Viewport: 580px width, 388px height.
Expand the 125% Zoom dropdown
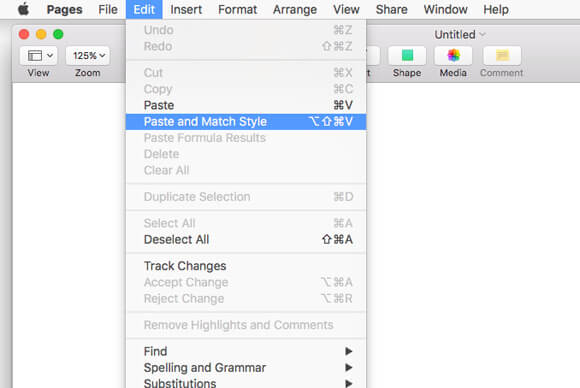tap(88, 56)
